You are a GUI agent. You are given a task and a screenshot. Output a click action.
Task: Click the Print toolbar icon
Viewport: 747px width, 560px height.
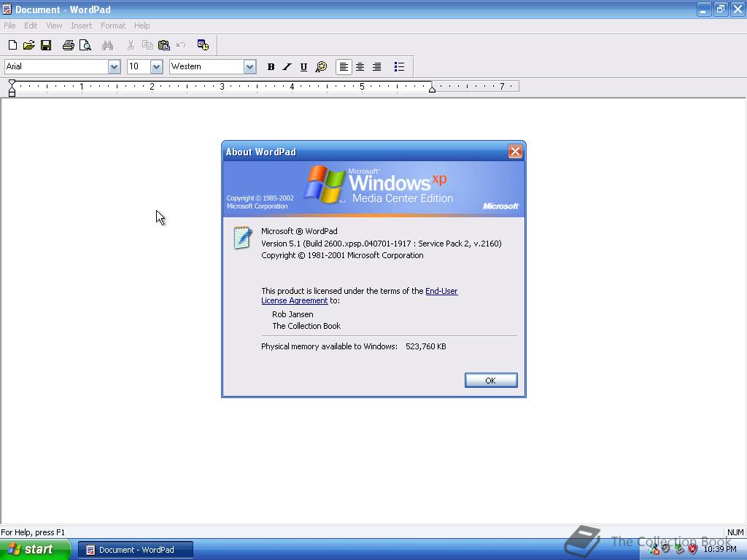pyautogui.click(x=68, y=45)
